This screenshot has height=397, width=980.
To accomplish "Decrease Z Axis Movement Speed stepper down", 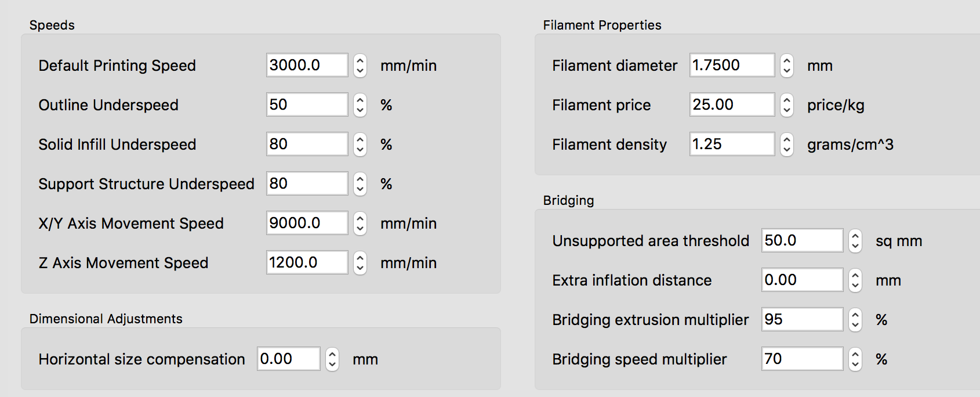I will [x=360, y=268].
